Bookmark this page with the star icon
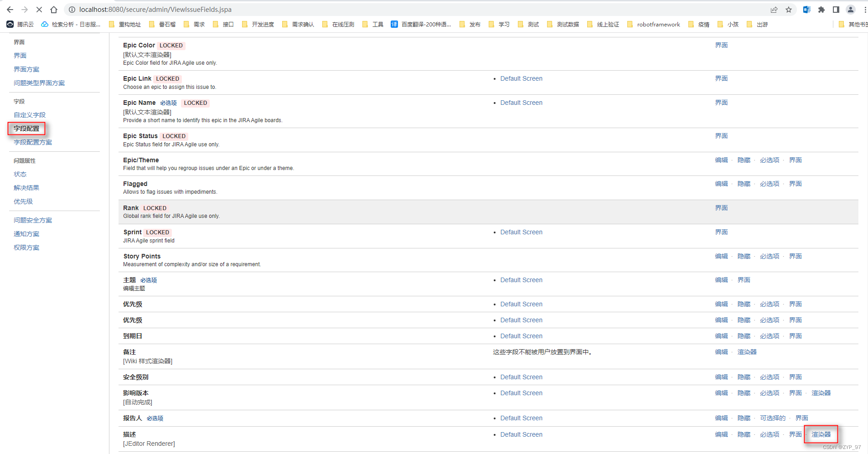 click(x=789, y=9)
